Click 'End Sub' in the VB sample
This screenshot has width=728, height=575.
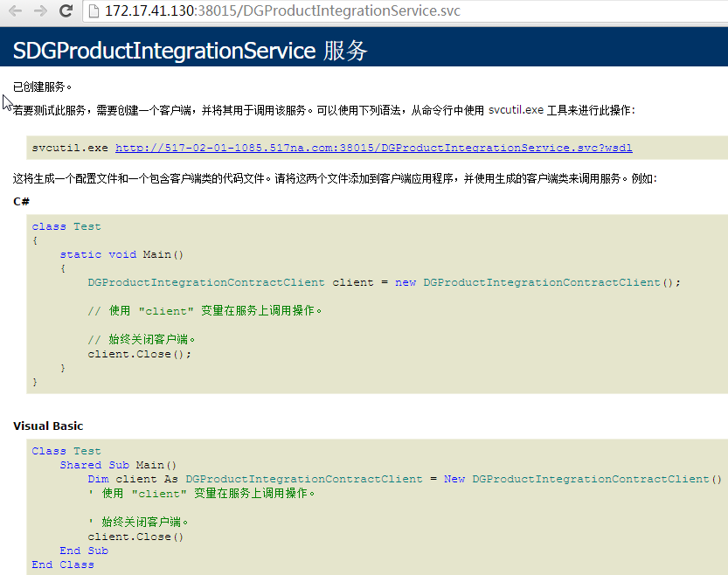click(84, 551)
